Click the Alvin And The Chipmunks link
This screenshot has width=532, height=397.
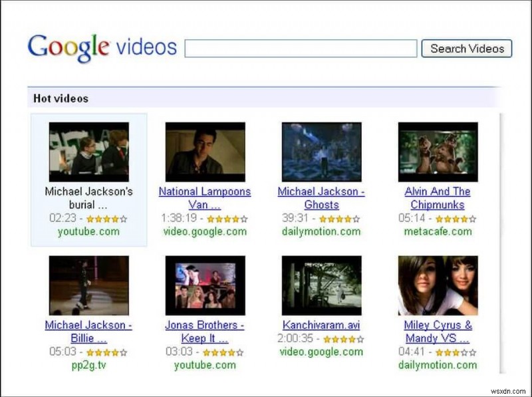438,198
